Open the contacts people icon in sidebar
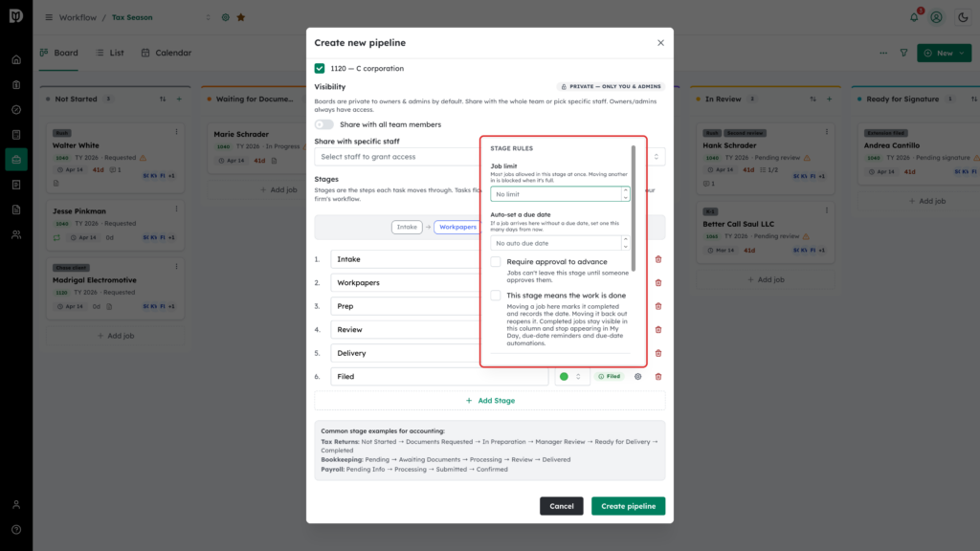Image resolution: width=980 pixels, height=551 pixels. pyautogui.click(x=16, y=234)
